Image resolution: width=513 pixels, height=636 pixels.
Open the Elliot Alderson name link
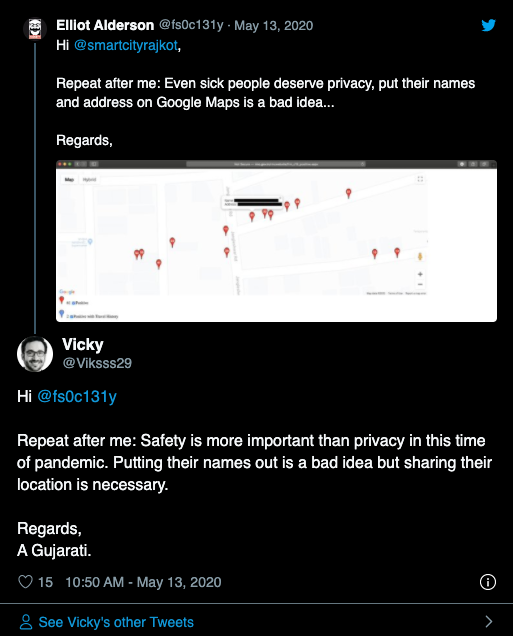(x=105, y=25)
